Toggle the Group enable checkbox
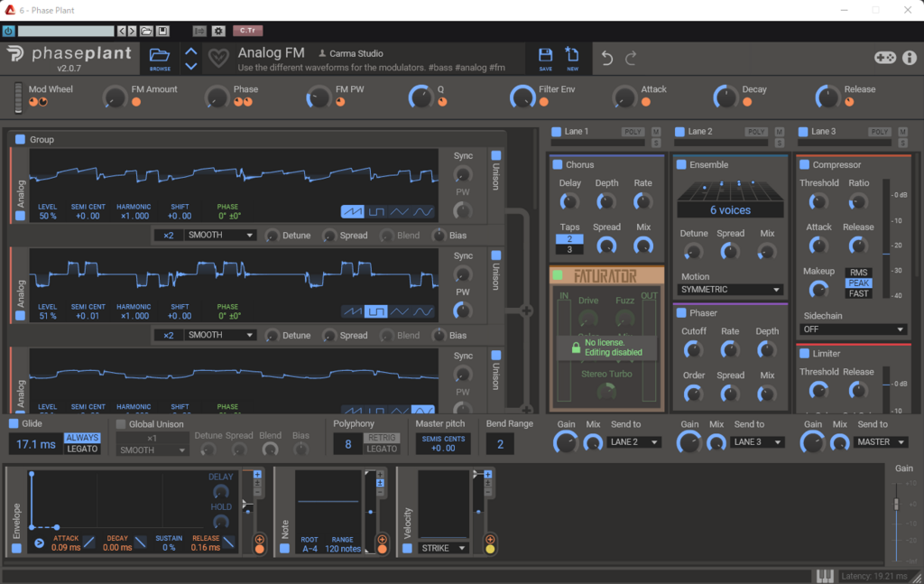 point(20,139)
